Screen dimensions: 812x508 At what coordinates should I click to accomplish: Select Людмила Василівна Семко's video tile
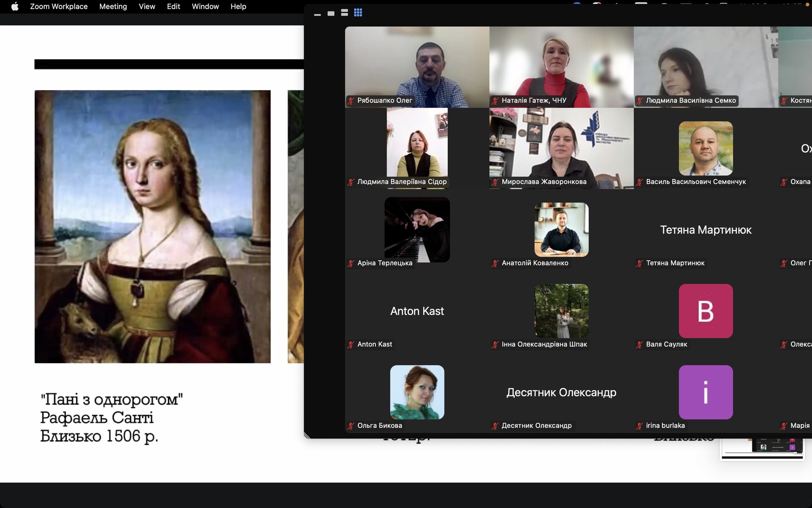click(706, 67)
